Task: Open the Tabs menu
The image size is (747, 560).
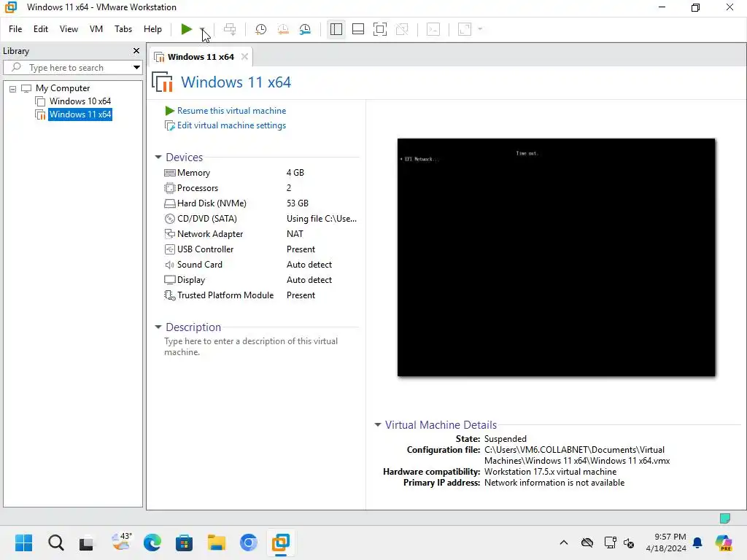Action: [x=123, y=29]
